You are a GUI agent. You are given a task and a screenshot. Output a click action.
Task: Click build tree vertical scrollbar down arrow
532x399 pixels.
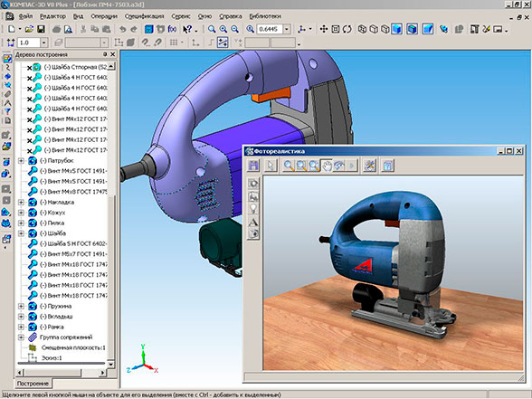(x=111, y=364)
